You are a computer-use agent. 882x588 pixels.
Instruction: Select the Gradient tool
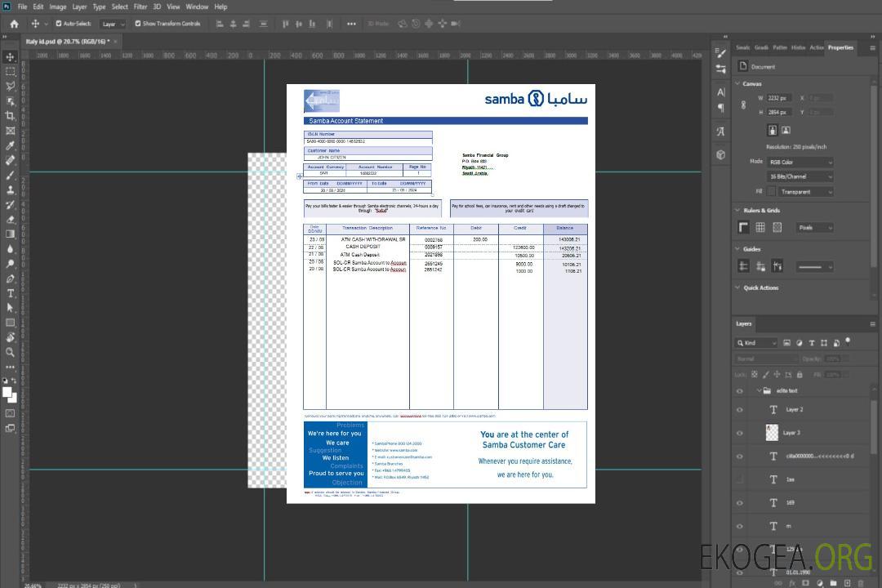coord(10,234)
